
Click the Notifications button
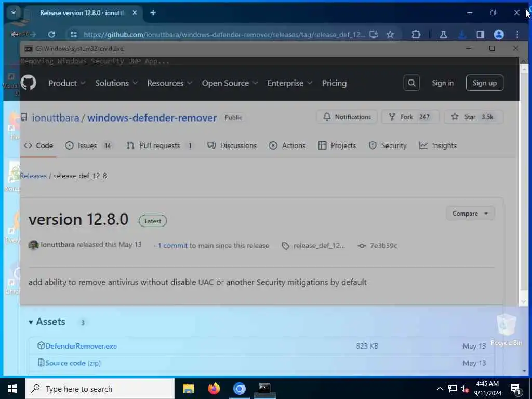(x=347, y=117)
